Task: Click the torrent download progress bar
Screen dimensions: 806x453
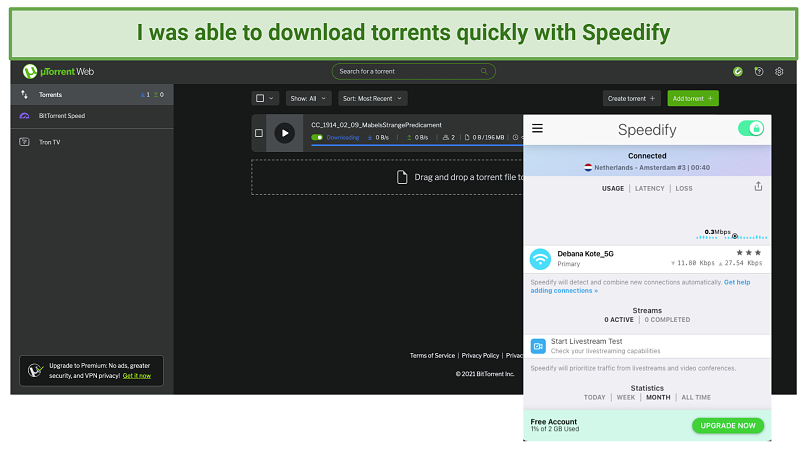Action: coord(417,146)
